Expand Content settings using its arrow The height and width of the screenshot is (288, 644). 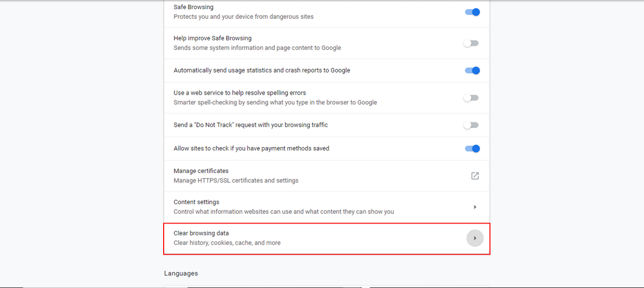(x=475, y=207)
